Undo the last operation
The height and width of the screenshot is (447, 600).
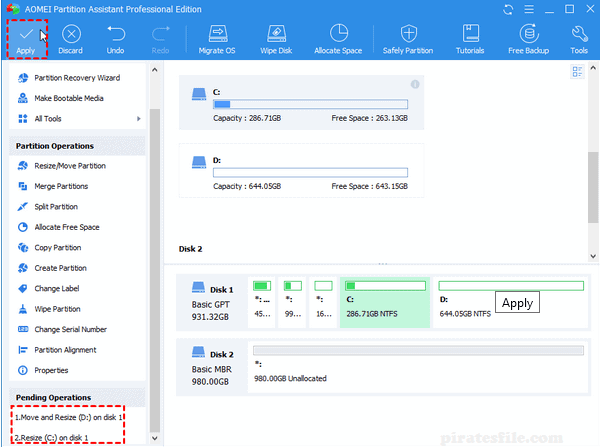click(115, 39)
